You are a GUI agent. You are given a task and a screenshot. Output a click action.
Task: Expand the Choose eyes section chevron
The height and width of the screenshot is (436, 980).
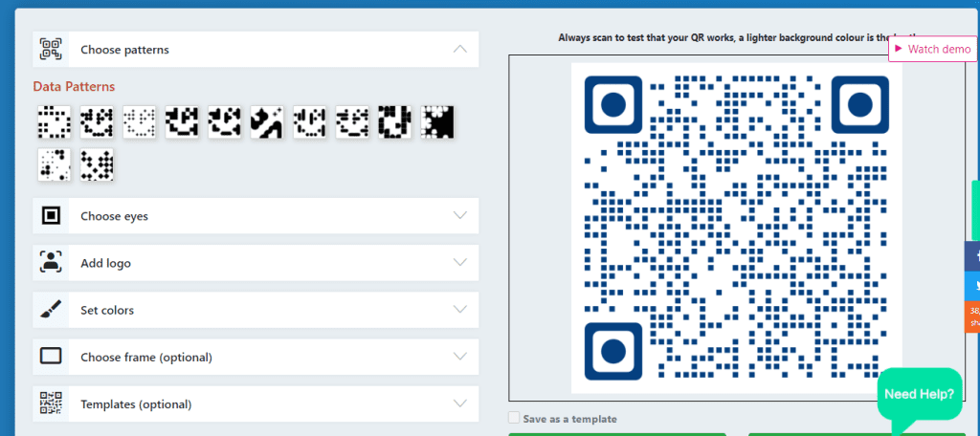460,216
